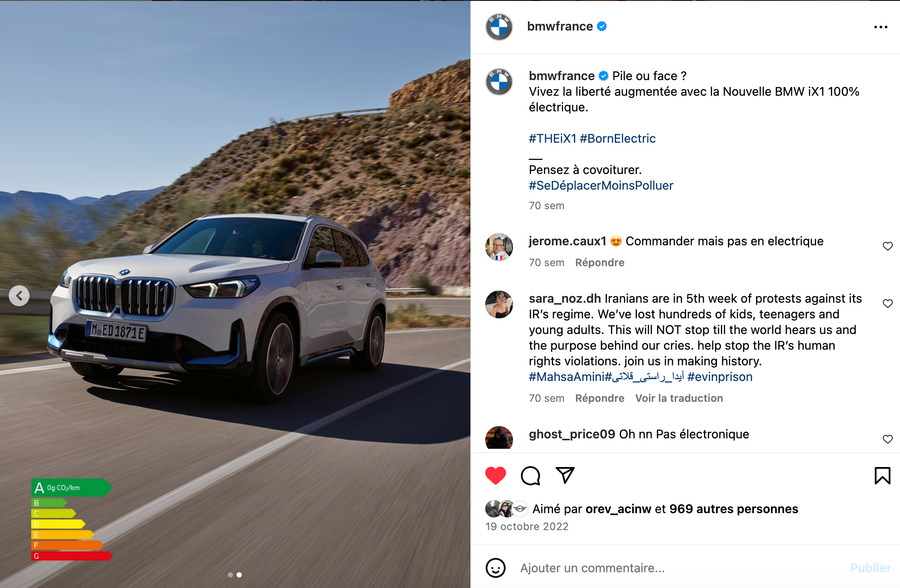The height and width of the screenshot is (588, 900).
Task: Unlike the post with the red heart
Action: [495, 475]
